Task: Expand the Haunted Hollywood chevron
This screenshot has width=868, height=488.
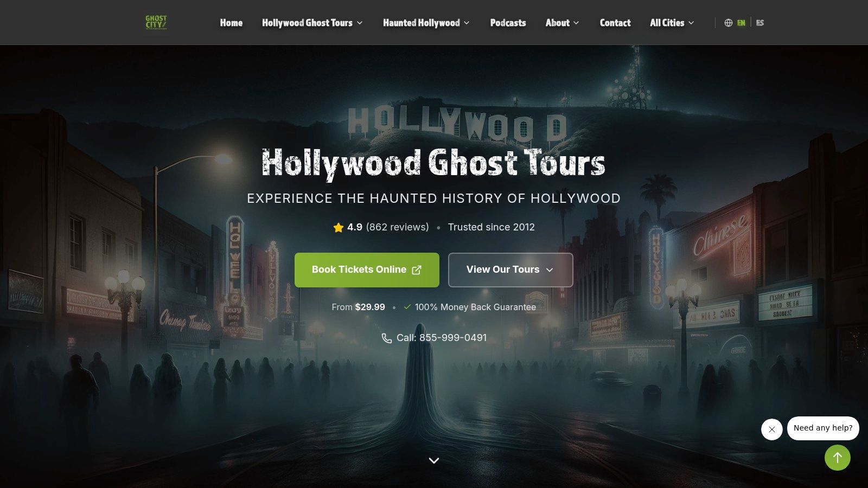Action: [467, 23]
